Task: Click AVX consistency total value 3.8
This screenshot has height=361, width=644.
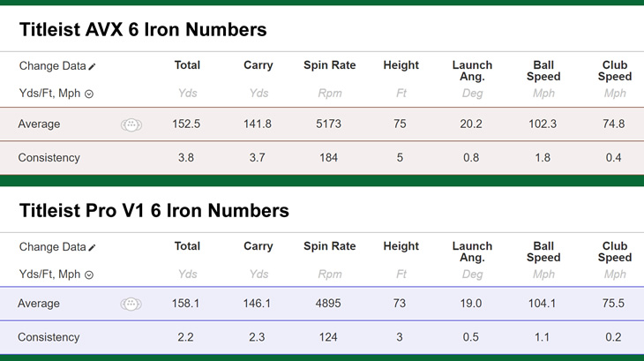Action: pyautogui.click(x=186, y=158)
